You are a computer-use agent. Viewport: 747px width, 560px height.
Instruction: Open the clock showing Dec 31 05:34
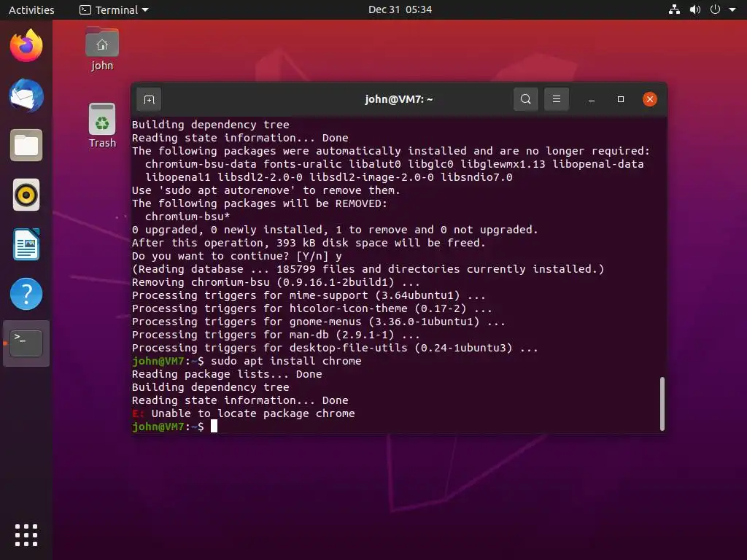coord(400,9)
